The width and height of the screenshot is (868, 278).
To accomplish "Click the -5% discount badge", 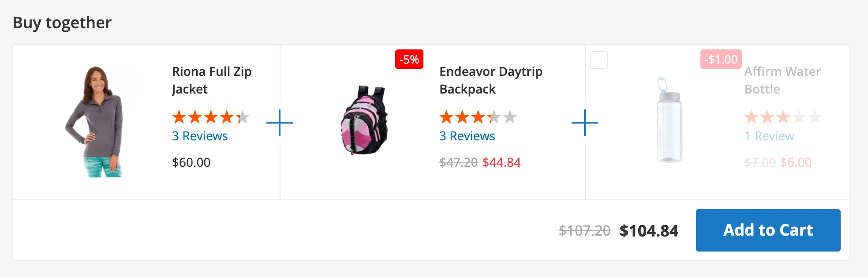I will [x=409, y=59].
